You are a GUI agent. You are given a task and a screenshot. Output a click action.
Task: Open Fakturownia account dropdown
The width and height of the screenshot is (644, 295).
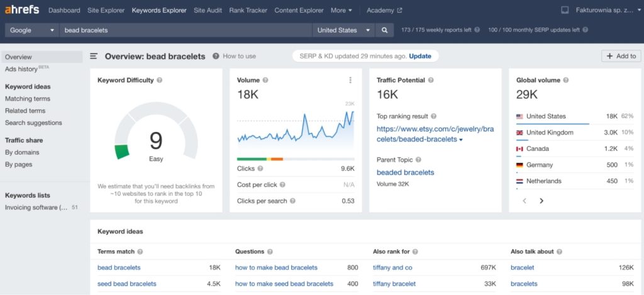608,10
